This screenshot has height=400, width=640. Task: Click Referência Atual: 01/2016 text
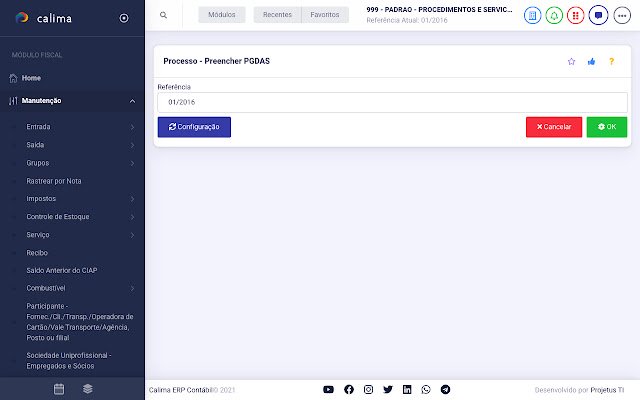(x=407, y=20)
